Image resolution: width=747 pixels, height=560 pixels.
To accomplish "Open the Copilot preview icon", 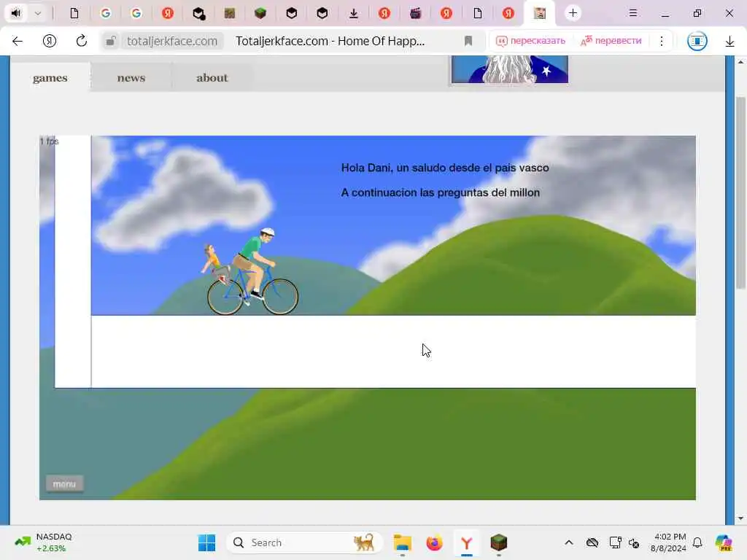I will pos(724,542).
